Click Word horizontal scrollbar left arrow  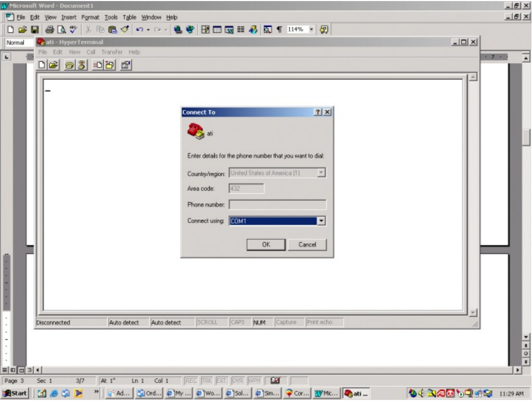tap(37, 370)
